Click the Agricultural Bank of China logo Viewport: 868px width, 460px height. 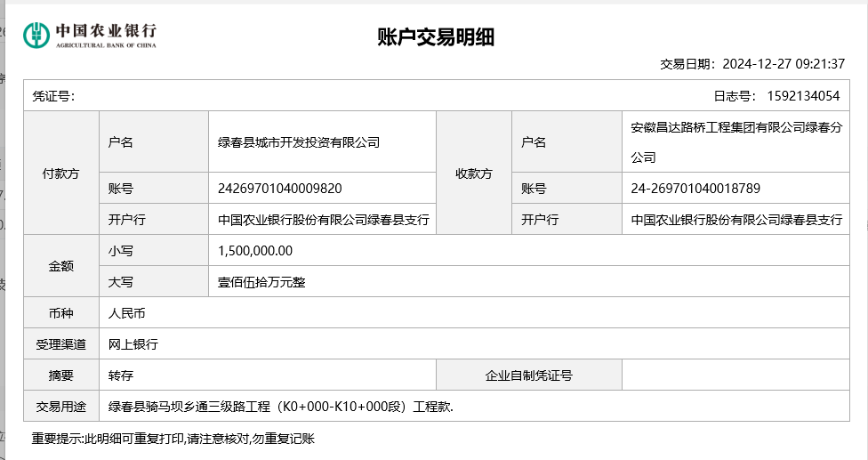coord(89,35)
